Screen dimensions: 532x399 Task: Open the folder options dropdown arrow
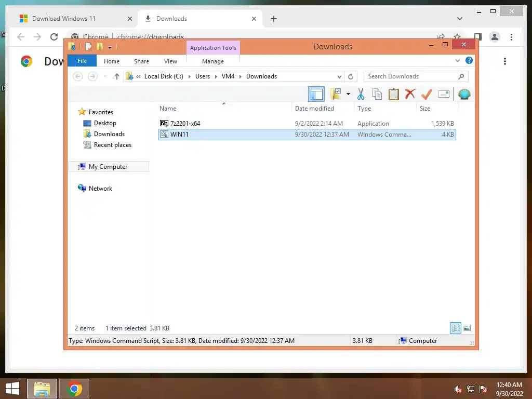(348, 94)
